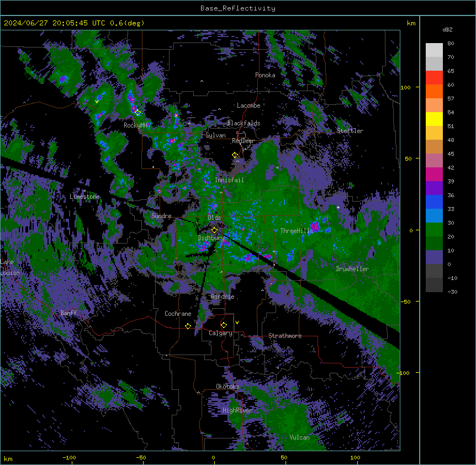Click the Blackfalds city label
476x465 pixels.
pyautogui.click(x=244, y=123)
